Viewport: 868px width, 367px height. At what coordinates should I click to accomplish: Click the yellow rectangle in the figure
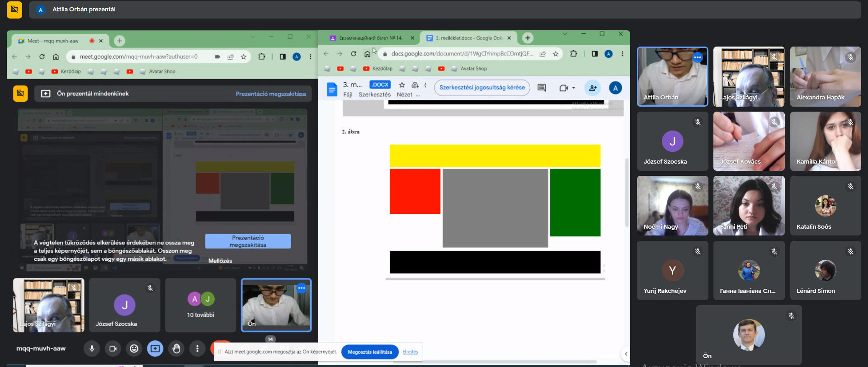click(495, 156)
